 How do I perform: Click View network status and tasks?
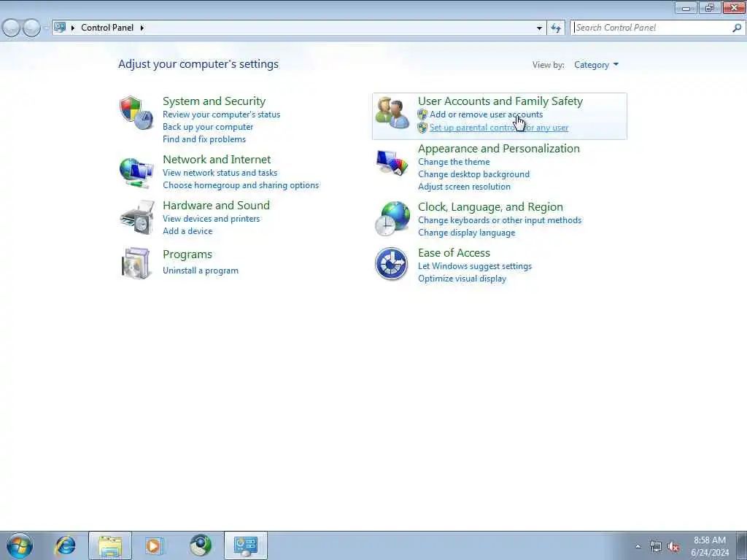[x=220, y=172]
